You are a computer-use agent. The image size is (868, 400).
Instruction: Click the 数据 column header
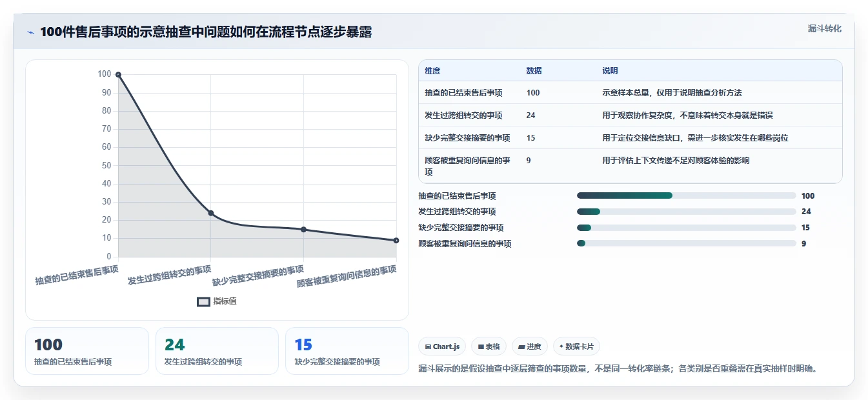534,71
